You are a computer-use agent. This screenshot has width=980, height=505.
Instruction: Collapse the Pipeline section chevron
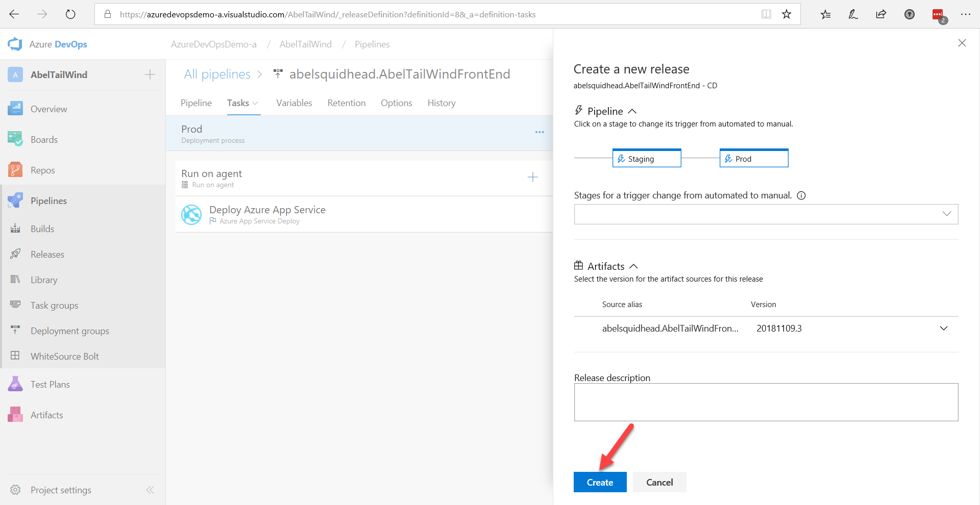632,111
